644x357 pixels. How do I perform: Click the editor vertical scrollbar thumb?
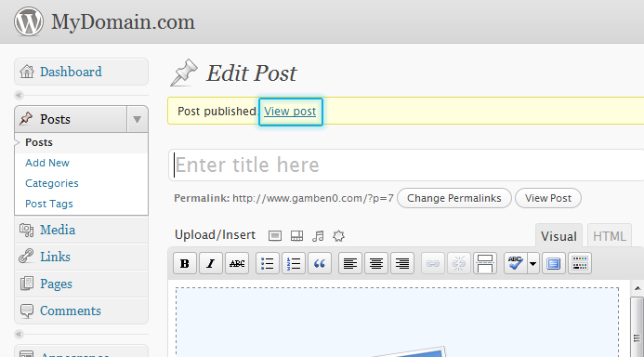[x=637, y=327]
